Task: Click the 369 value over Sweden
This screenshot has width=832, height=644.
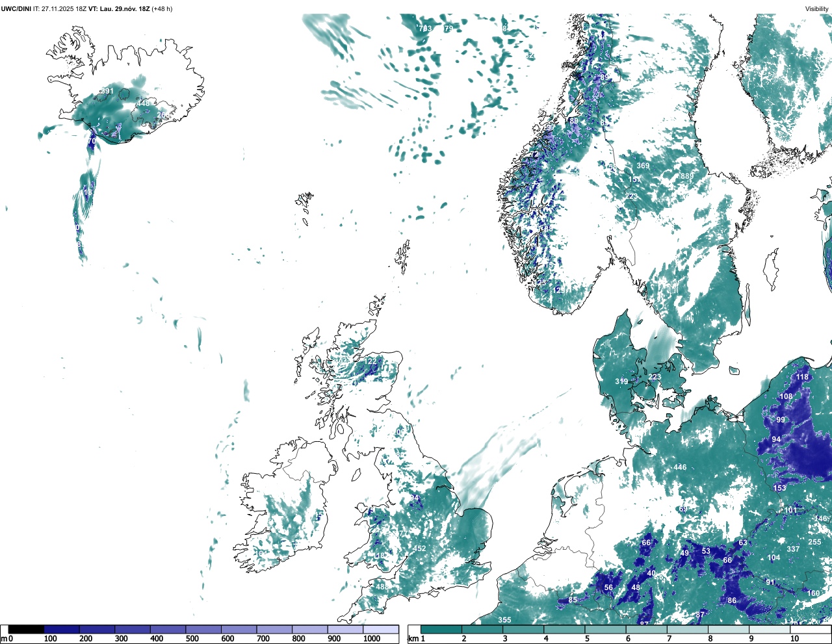Action: [x=643, y=166]
